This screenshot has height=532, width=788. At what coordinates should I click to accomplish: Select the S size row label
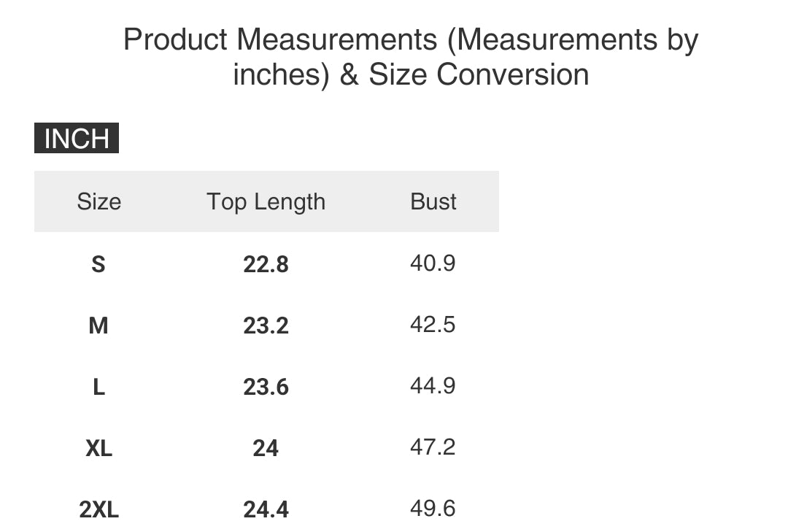pos(98,264)
